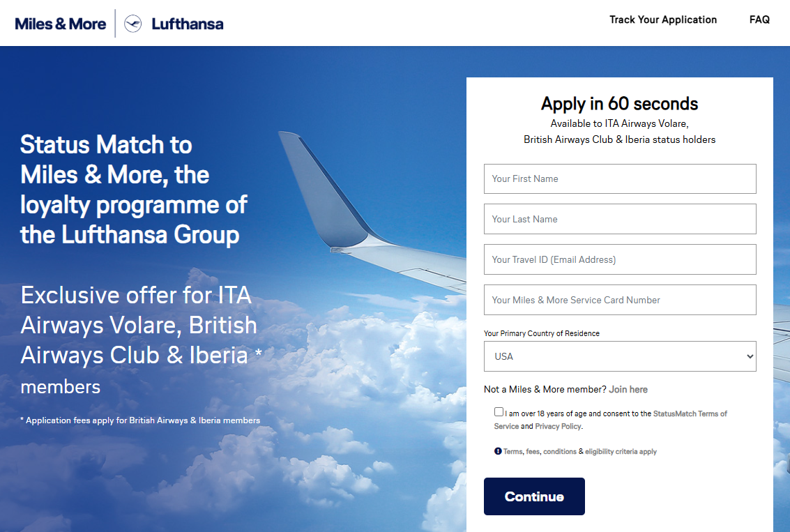
Task: Click the Miles & More logo
Action: coord(61,24)
